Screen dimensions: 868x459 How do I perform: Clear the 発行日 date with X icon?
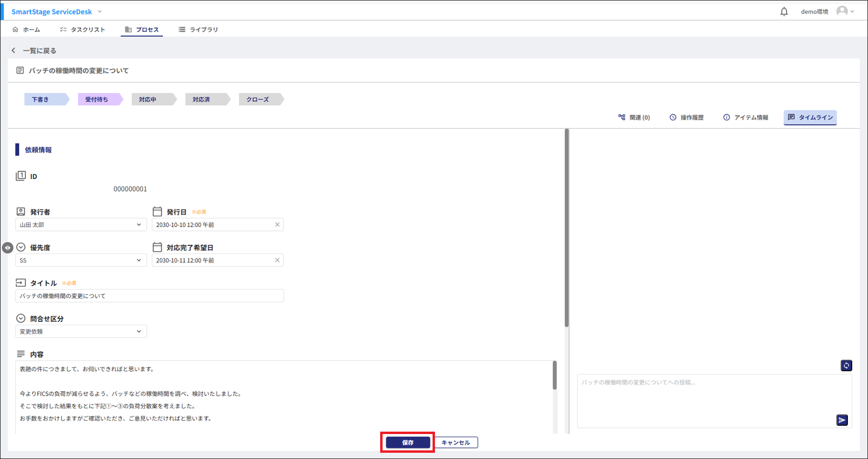(277, 225)
